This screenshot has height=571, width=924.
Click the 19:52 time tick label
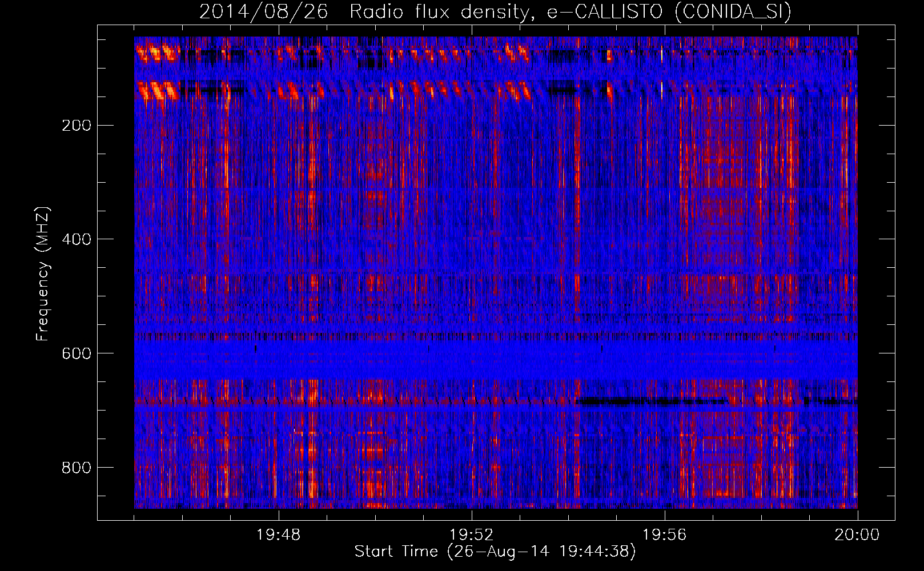(x=472, y=535)
